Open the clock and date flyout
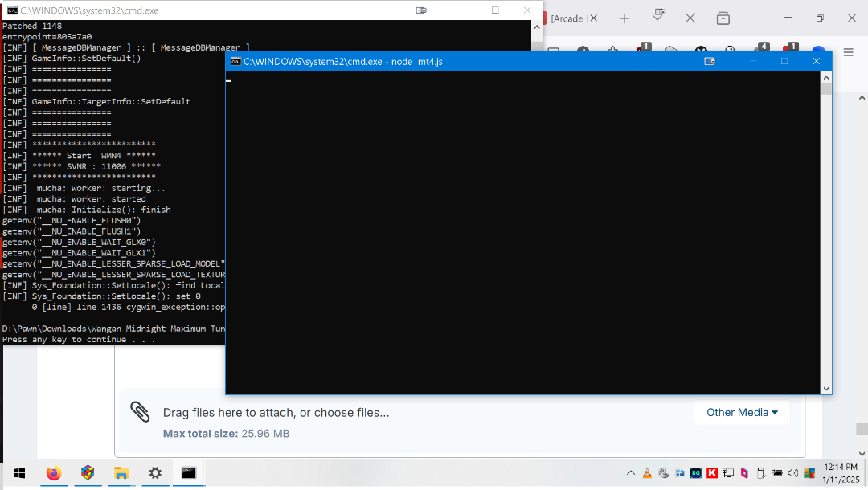Viewport: 868px width, 490px height. tap(840, 473)
